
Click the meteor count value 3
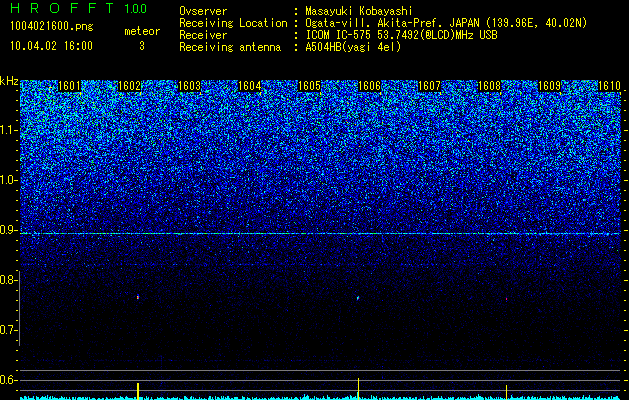[142, 46]
